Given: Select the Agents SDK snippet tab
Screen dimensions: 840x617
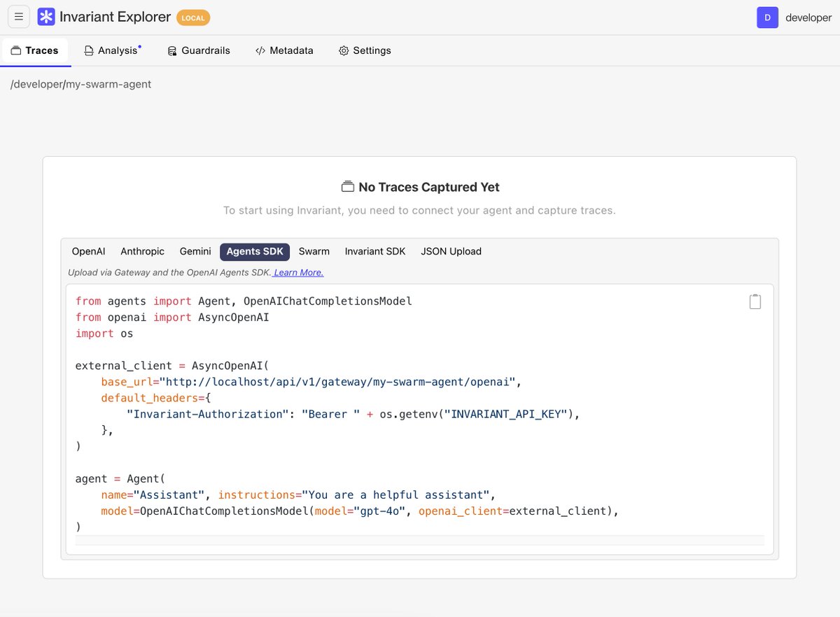Looking at the screenshot, I should 255,251.
